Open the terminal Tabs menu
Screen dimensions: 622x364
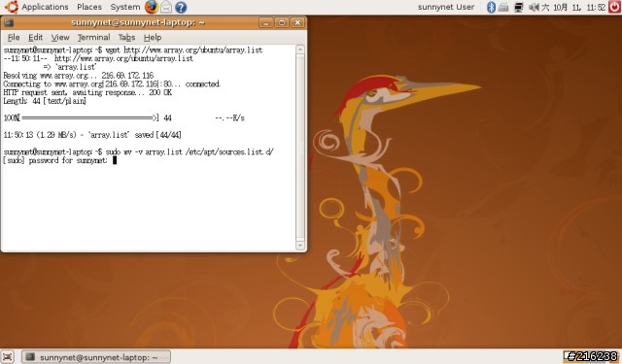click(127, 37)
